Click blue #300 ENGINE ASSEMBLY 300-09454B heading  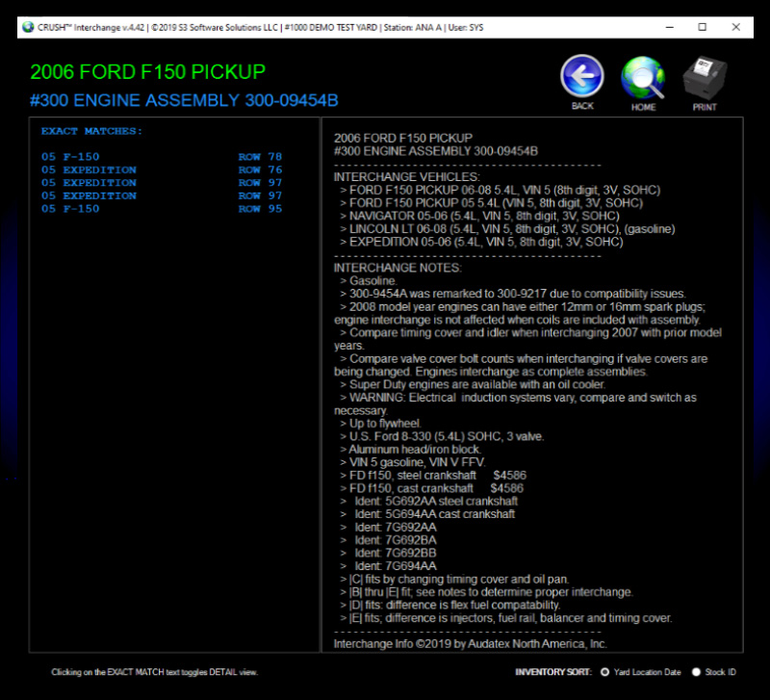[184, 100]
